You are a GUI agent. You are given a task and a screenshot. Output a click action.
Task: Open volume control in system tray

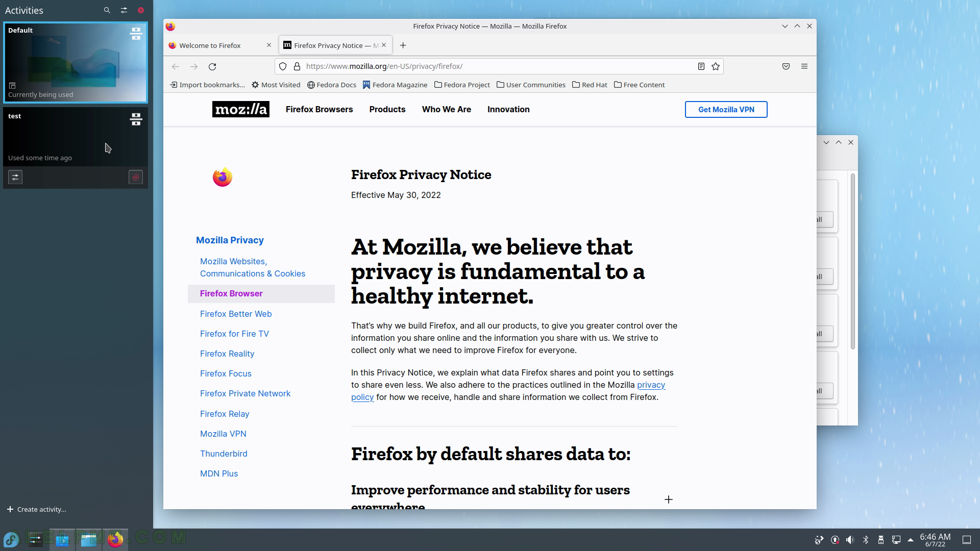click(850, 540)
